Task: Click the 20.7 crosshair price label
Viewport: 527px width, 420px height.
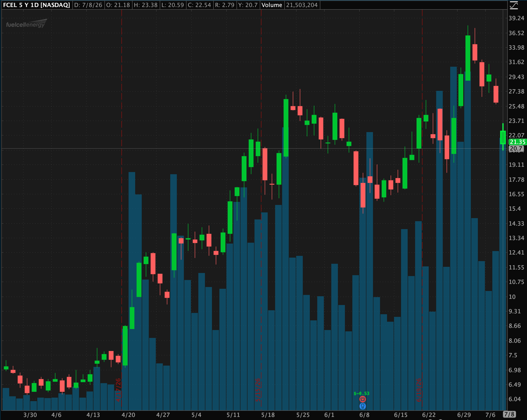Action: point(516,148)
